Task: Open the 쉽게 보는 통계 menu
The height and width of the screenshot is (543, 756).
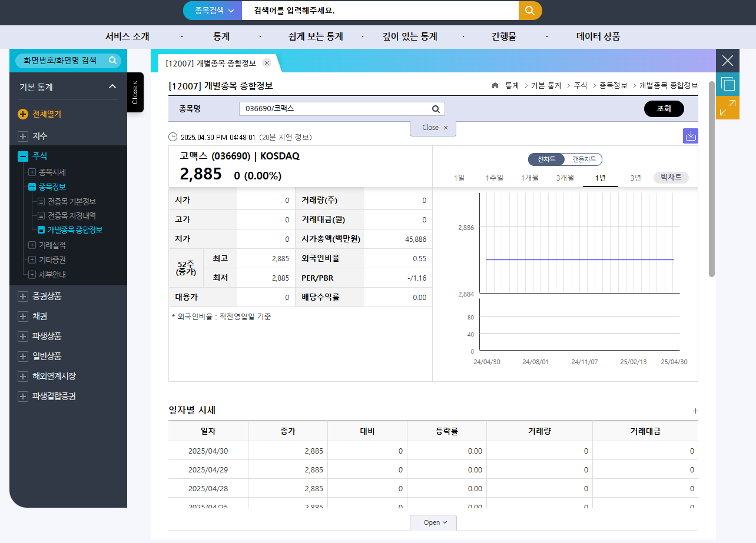Action: pos(316,36)
